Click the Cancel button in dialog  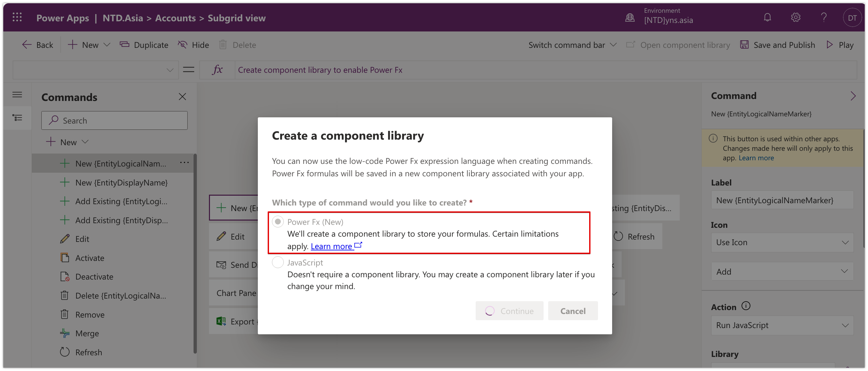572,311
